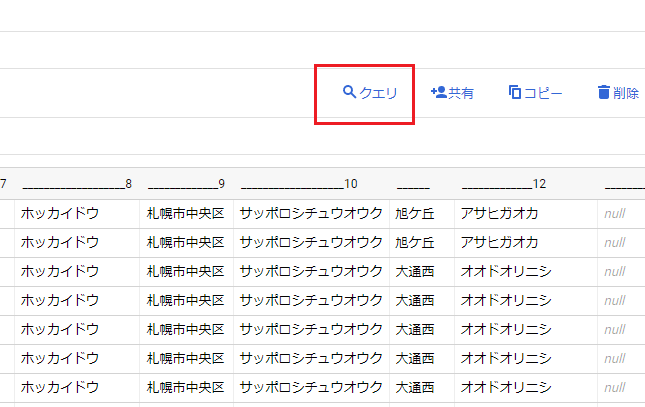The image size is (645, 407).
Task: Select ホッカイドウ in the first row
Action: pos(60,213)
